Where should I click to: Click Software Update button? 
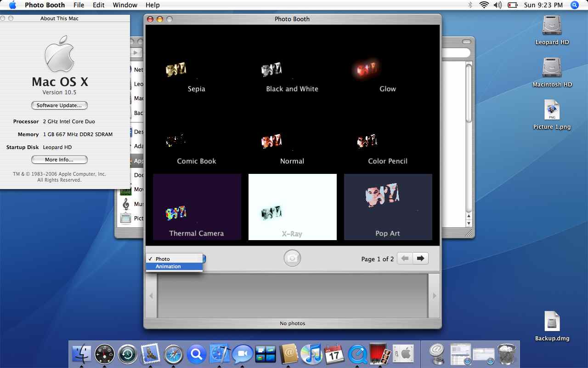tap(59, 105)
